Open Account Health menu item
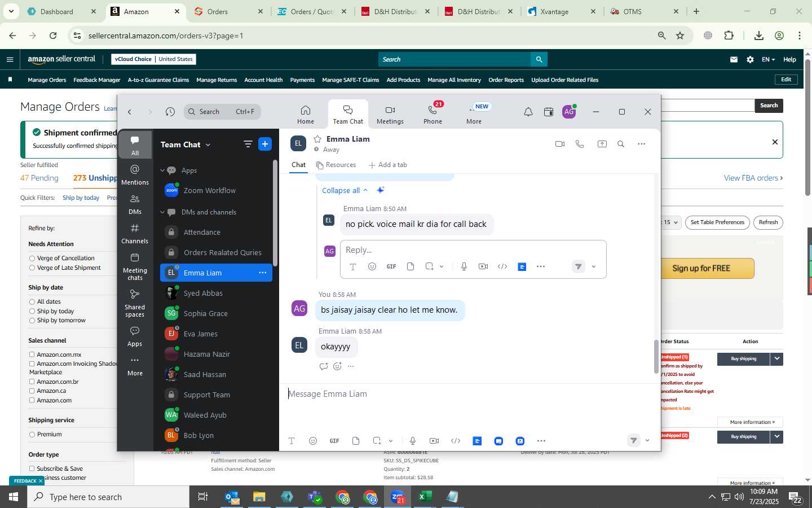Viewport: 812px width, 508px height. coord(263,80)
